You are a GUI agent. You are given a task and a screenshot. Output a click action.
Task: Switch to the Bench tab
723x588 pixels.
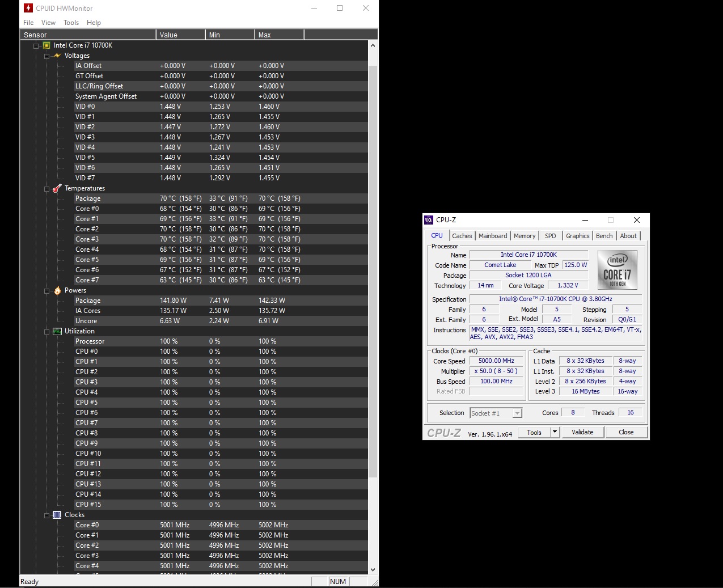604,236
